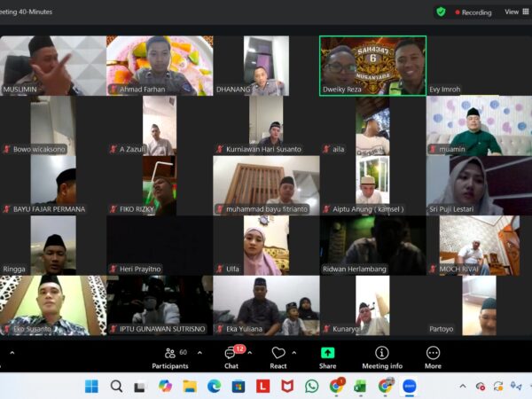Click Sri Puji Lestari's video tile
Viewport: 532px width, 399px height.
[x=479, y=185]
